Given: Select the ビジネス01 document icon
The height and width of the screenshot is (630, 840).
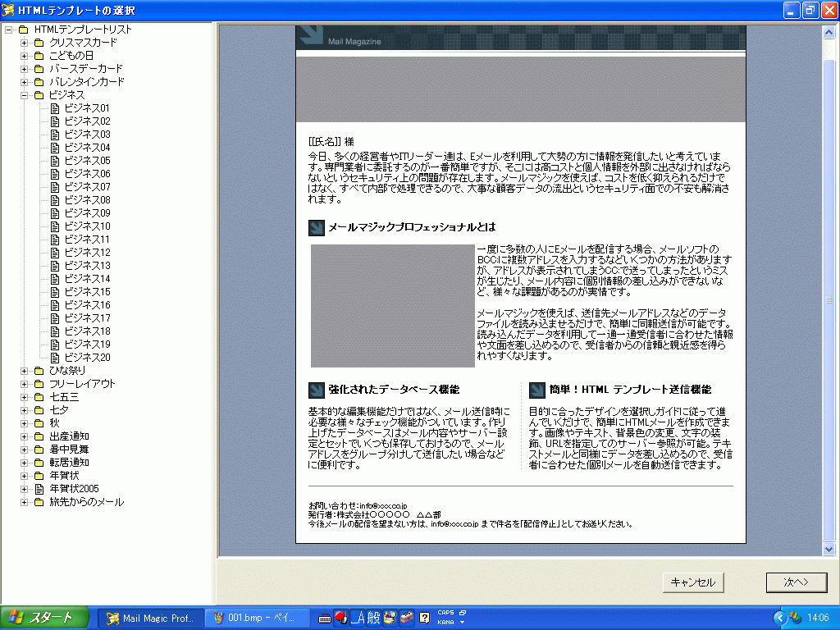Looking at the screenshot, I should [x=55, y=108].
